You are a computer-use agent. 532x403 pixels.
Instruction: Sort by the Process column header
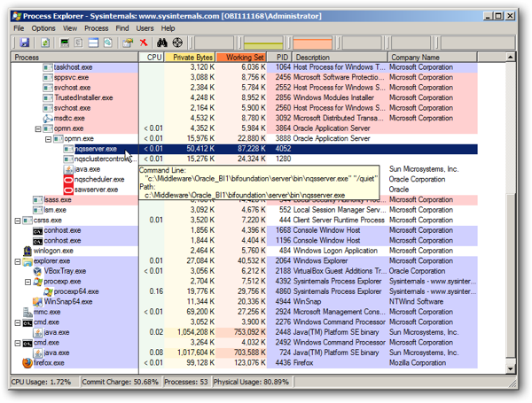click(74, 57)
